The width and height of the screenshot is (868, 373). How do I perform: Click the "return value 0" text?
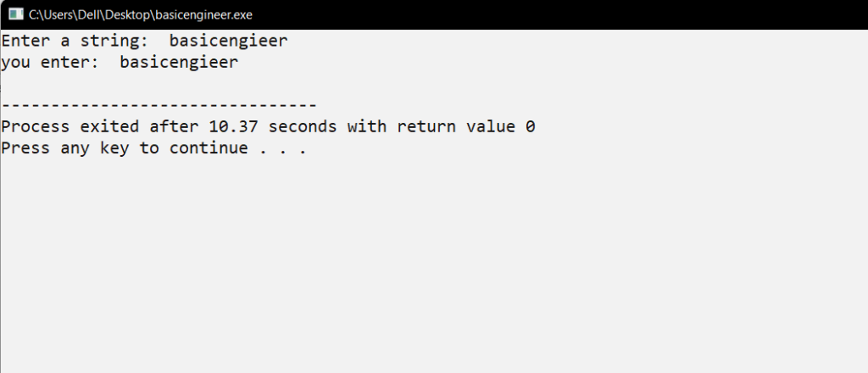(466, 126)
